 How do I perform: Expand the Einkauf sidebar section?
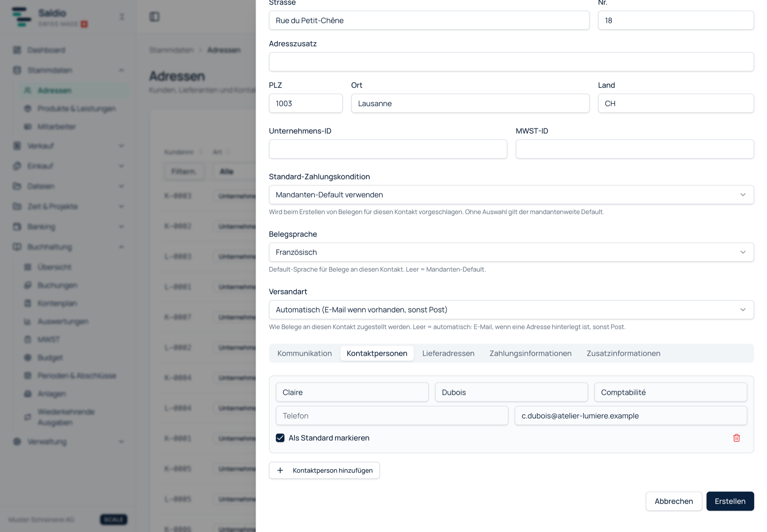click(x=69, y=166)
